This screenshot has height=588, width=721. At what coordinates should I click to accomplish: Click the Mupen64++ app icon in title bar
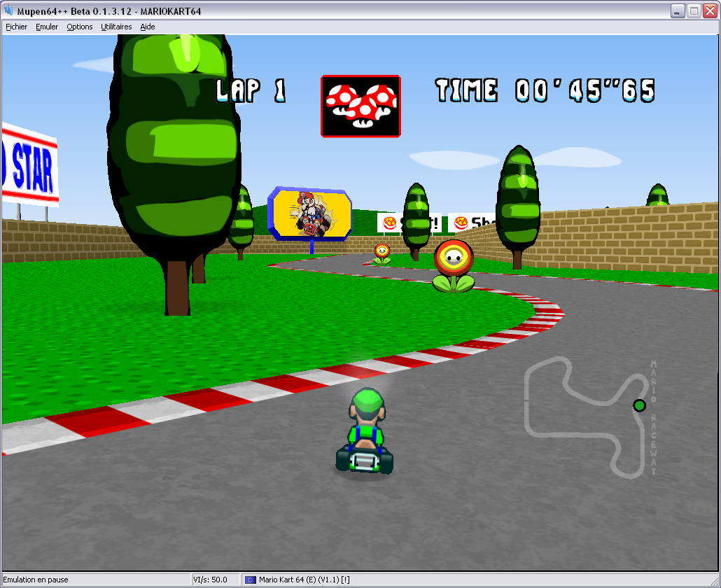8,10
